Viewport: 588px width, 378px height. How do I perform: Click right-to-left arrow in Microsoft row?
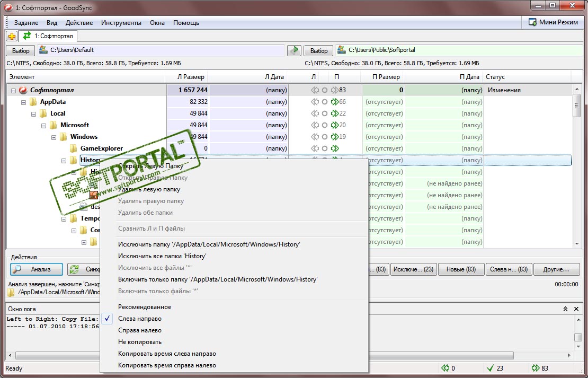click(x=315, y=125)
